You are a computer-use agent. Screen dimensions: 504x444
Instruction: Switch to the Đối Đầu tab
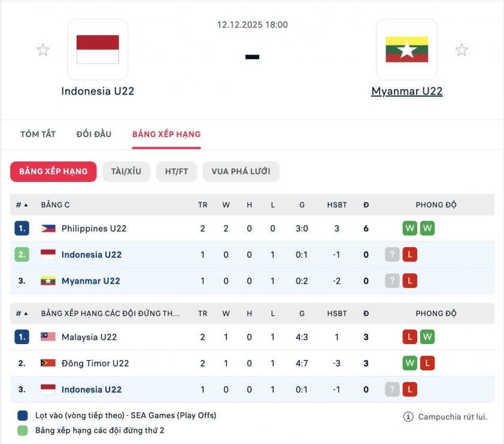click(93, 134)
